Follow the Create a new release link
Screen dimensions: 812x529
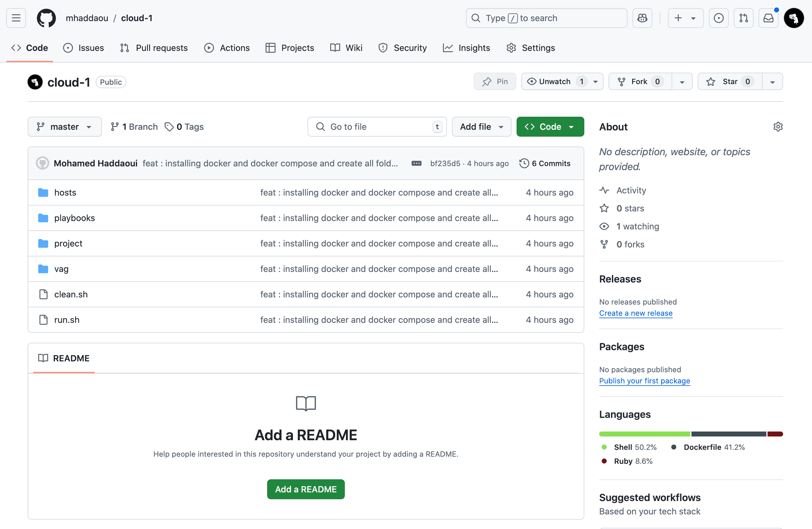tap(636, 313)
